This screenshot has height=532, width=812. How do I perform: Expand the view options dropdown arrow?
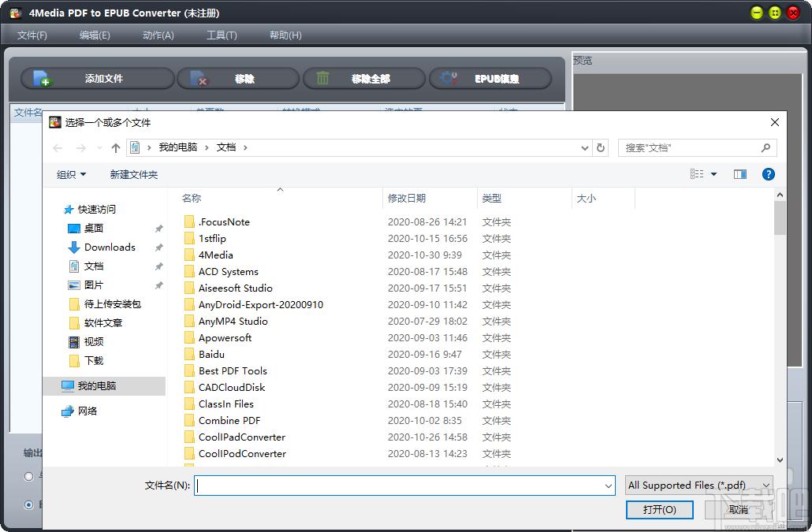(713, 174)
